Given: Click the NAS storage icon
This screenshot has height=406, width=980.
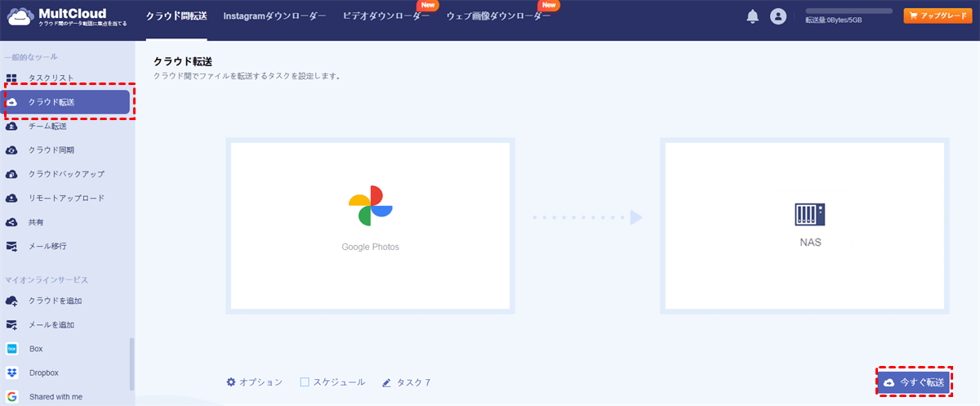Looking at the screenshot, I should (x=810, y=215).
